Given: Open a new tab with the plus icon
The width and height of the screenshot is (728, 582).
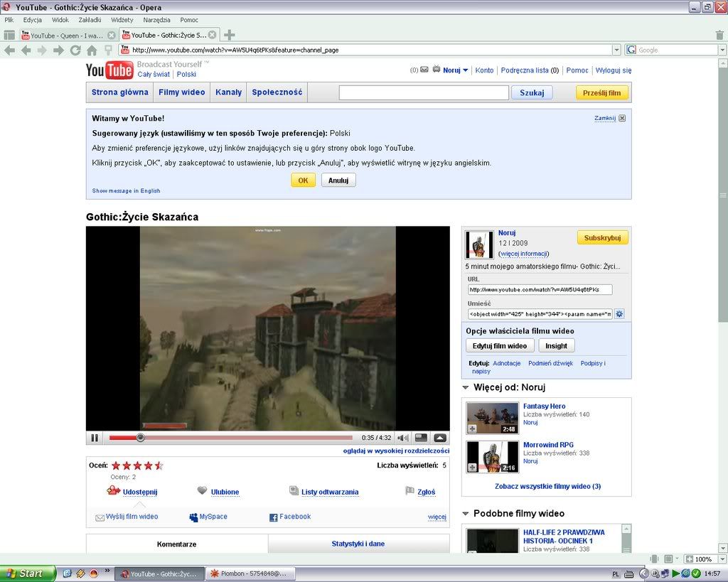Looking at the screenshot, I should pyautogui.click(x=230, y=35).
